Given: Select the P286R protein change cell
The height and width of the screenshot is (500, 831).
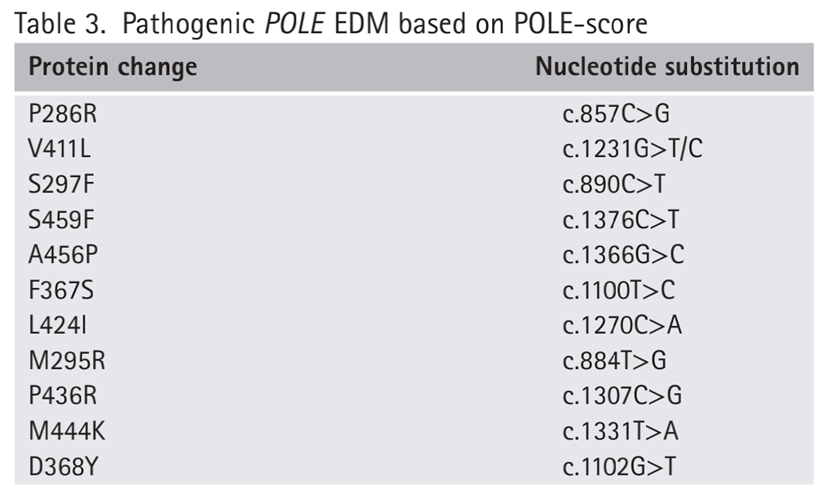Looking at the screenshot, I should 63,114.
